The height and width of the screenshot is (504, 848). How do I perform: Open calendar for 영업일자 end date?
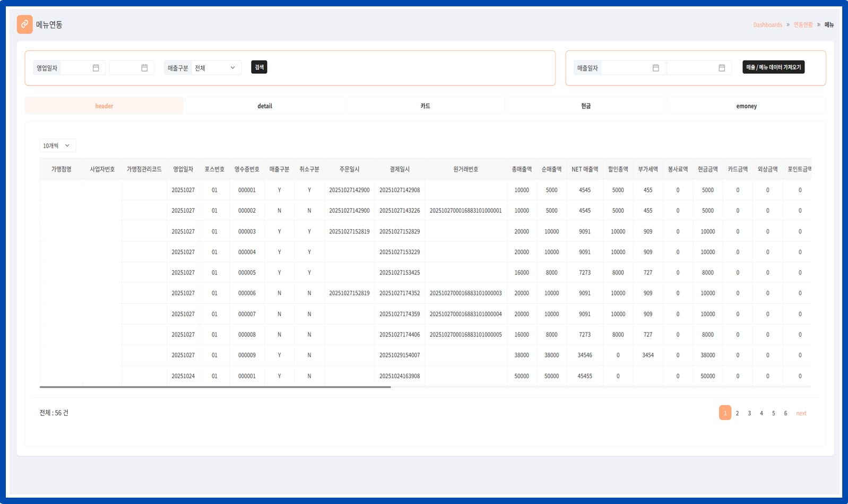coord(144,68)
